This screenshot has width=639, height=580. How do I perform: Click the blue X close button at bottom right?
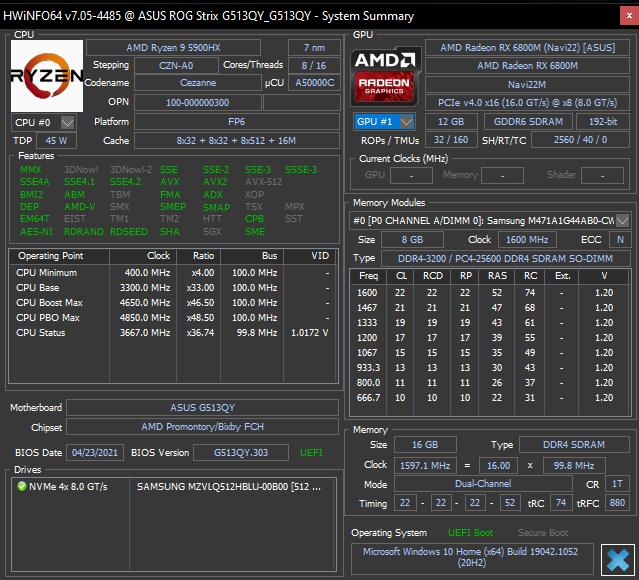[618, 559]
